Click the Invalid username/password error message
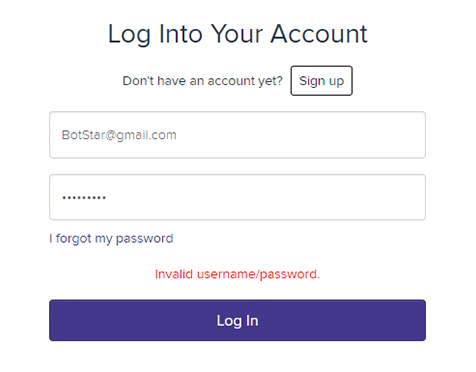Image resolution: width=476 pixels, height=372 pixels. tap(237, 274)
